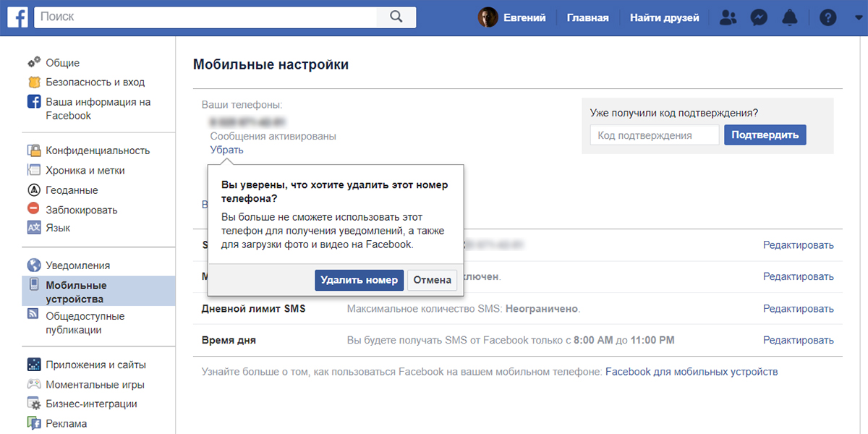868x434 pixels.
Task: Click the Язык language icon
Action: click(x=34, y=228)
